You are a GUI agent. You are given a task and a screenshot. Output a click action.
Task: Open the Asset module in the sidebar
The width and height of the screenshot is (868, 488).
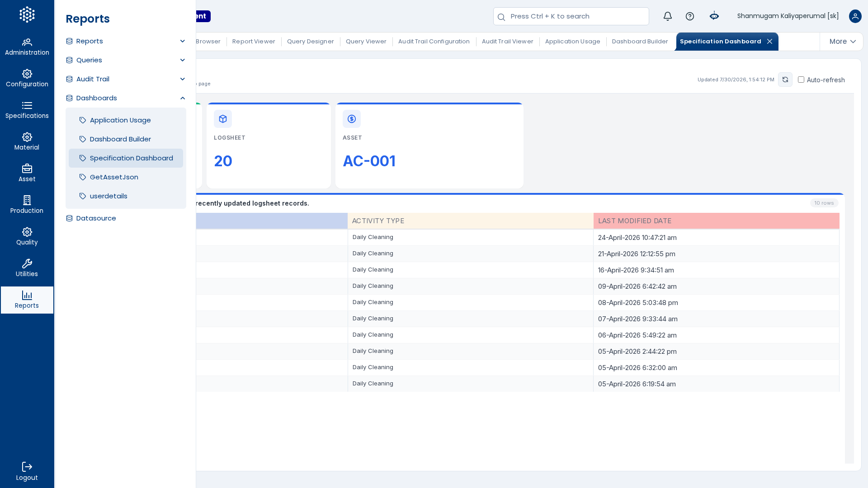tap(27, 174)
